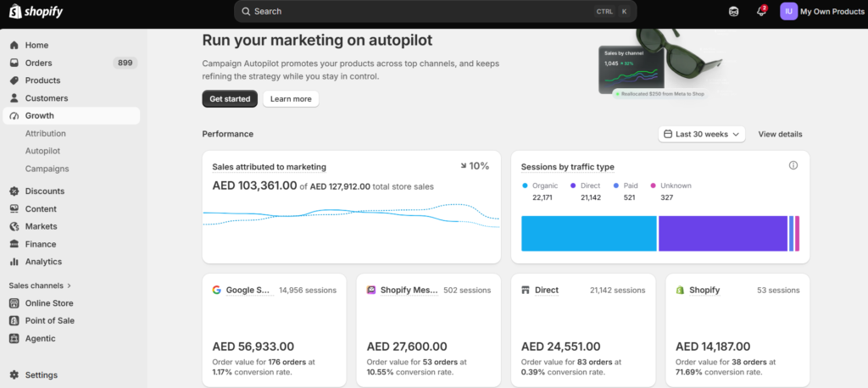Image resolution: width=868 pixels, height=388 pixels.
Task: Open the Last 30 weeks date dropdown
Action: click(x=701, y=134)
